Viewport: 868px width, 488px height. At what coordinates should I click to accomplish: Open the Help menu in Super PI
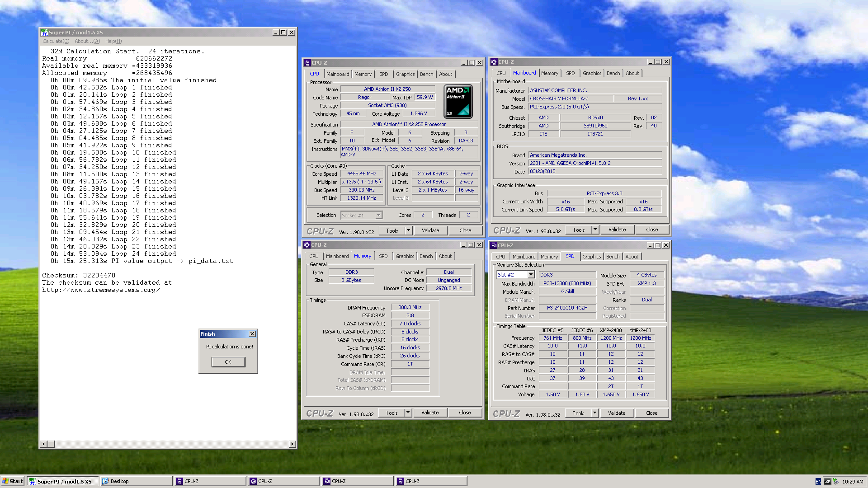click(113, 41)
